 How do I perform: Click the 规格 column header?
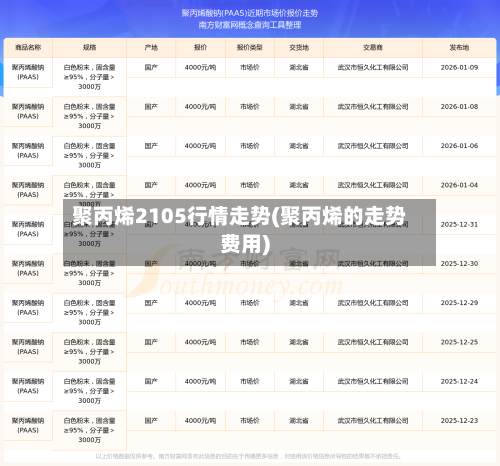pos(89,48)
